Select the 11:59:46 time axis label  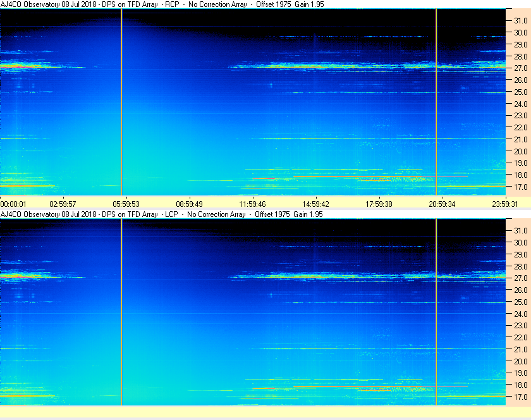coord(253,204)
